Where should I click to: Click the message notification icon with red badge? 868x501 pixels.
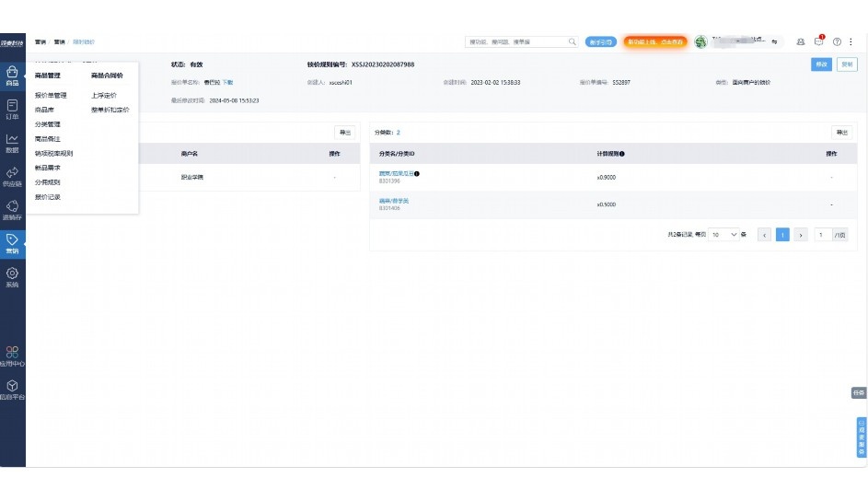[x=819, y=41]
